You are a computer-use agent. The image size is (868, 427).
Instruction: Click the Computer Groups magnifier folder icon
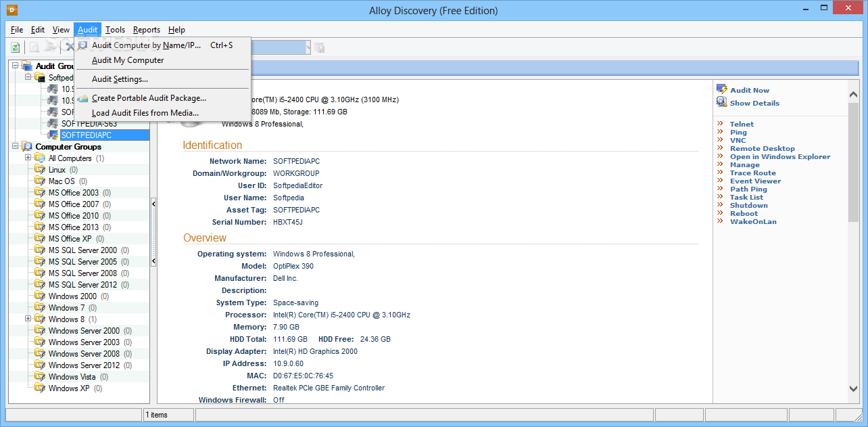point(27,147)
